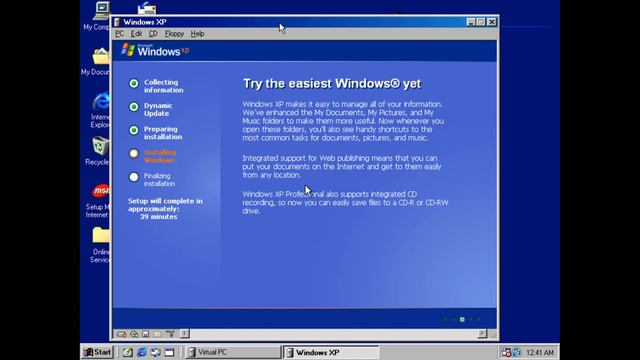Open the Floppy menu

(x=174, y=34)
